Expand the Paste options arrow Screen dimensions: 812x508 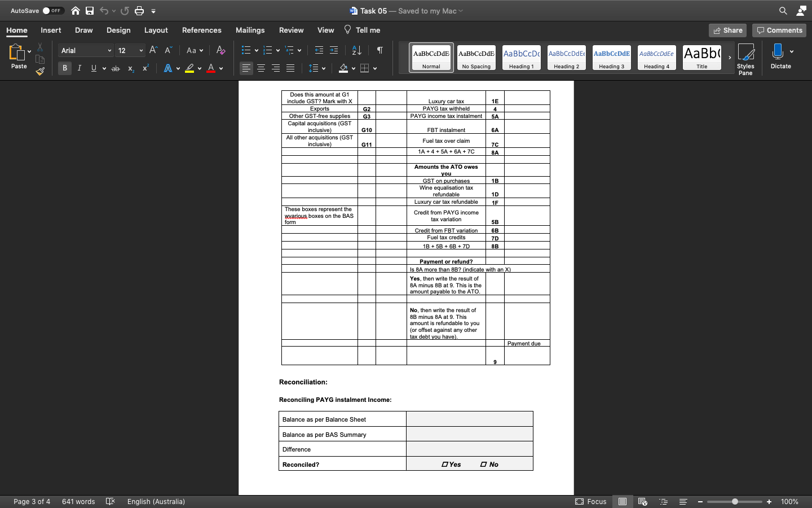click(x=29, y=51)
